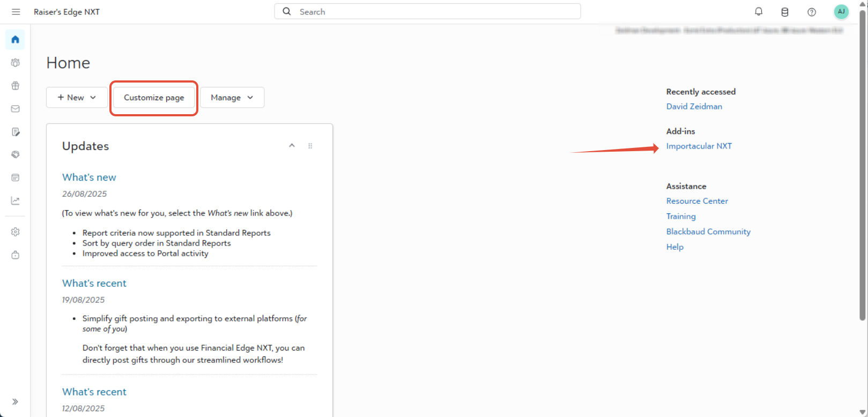Viewport: 868px width, 417px height.
Task: Open the New dropdown button
Action: (77, 98)
